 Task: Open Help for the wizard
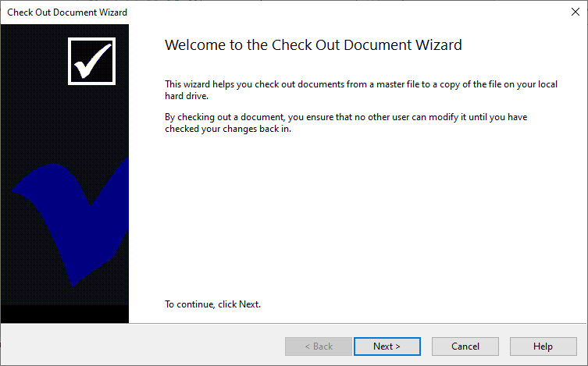[543, 346]
